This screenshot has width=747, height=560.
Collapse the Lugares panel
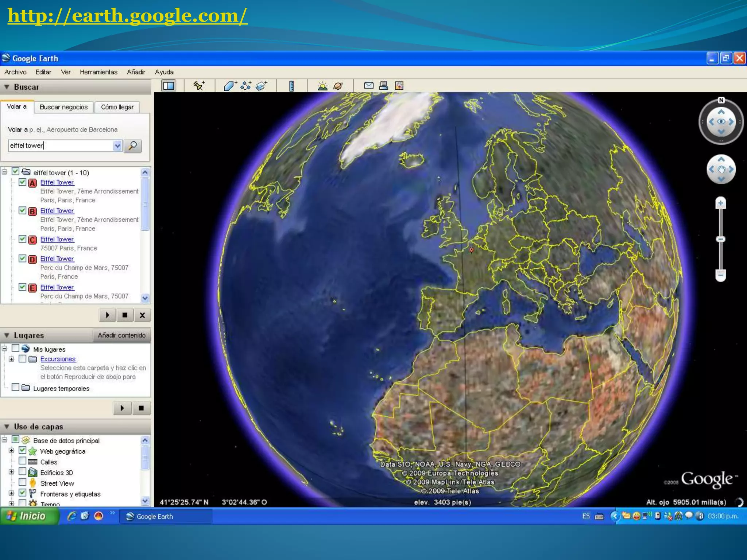(x=7, y=335)
